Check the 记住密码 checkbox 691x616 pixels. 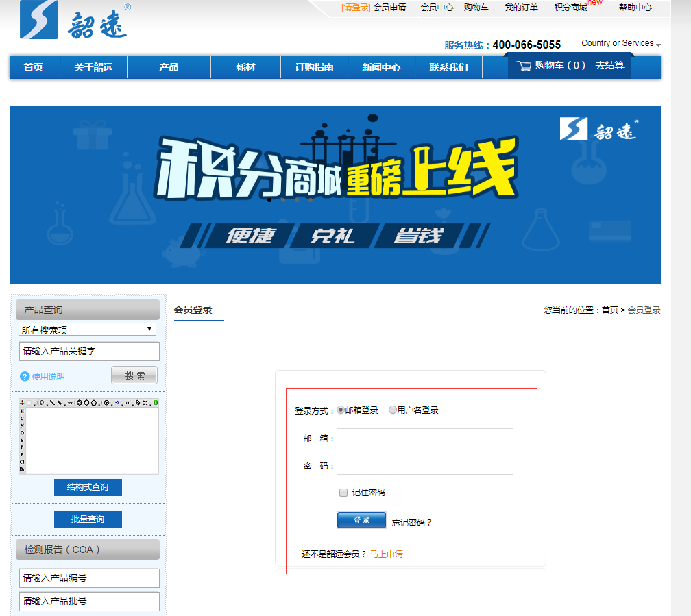click(343, 493)
